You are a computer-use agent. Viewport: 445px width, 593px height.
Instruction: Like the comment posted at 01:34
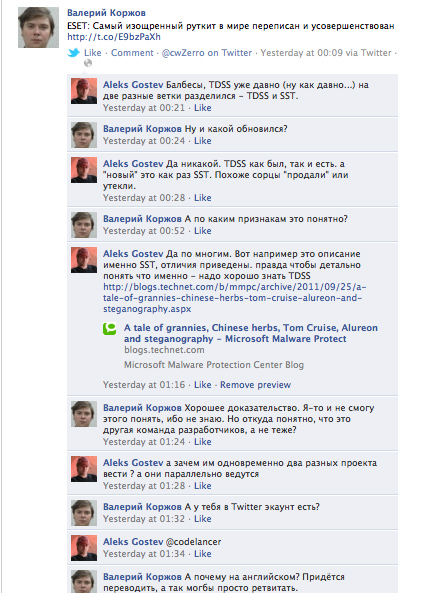pyautogui.click(x=203, y=554)
